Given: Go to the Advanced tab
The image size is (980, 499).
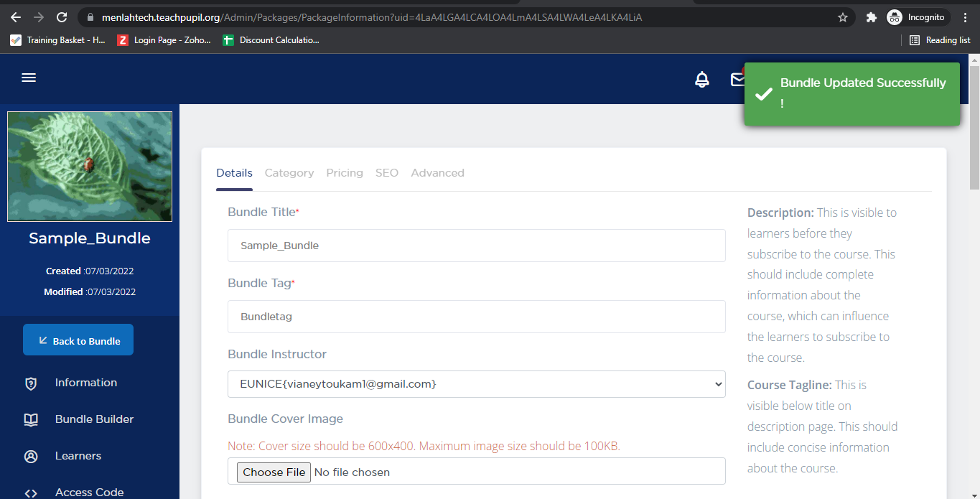Looking at the screenshot, I should click(x=437, y=173).
